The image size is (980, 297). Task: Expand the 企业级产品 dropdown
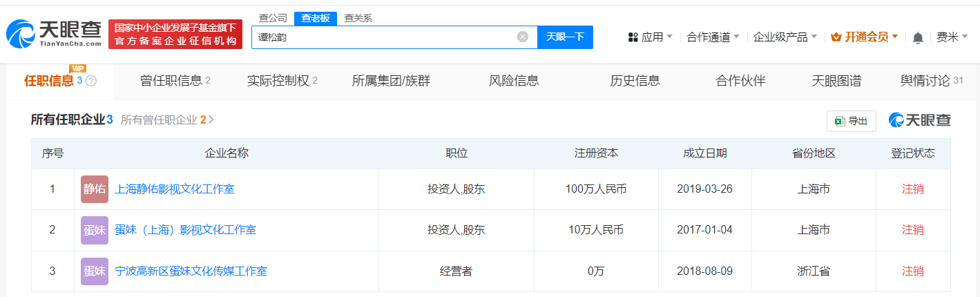coord(785,37)
